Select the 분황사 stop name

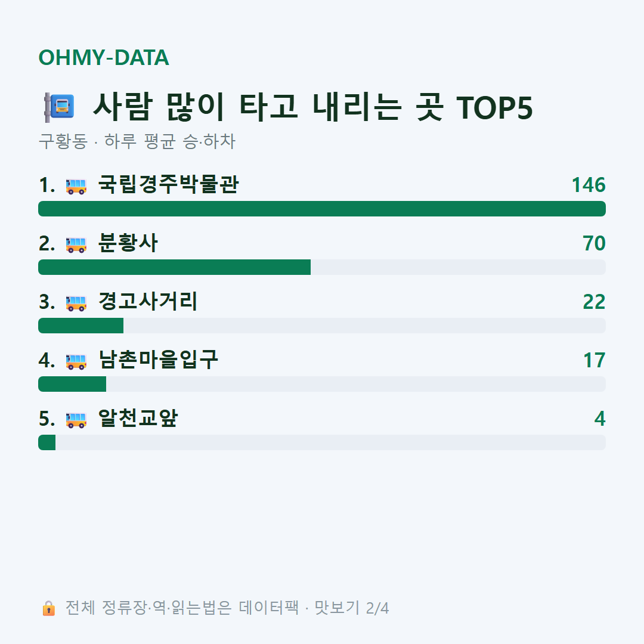pos(128,243)
